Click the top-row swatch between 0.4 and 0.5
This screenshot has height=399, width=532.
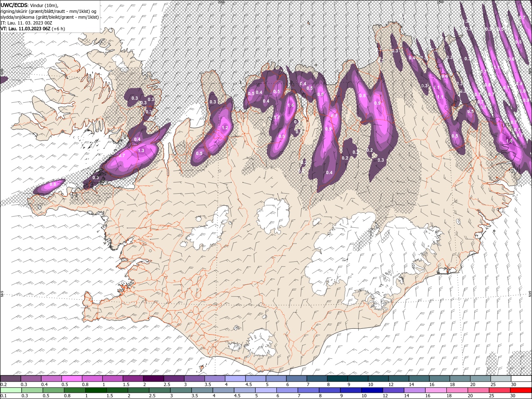51,379
